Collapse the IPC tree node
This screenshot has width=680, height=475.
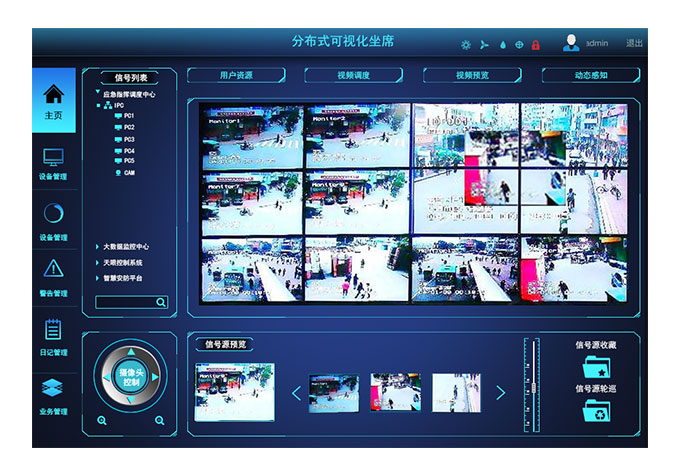[99, 105]
